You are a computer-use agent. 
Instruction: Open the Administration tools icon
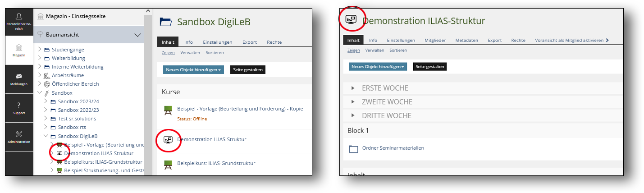pos(19,134)
